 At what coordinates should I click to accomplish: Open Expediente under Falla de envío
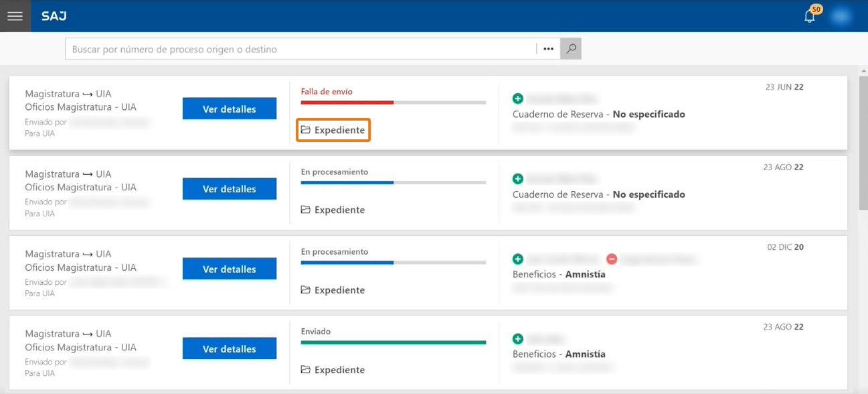333,130
